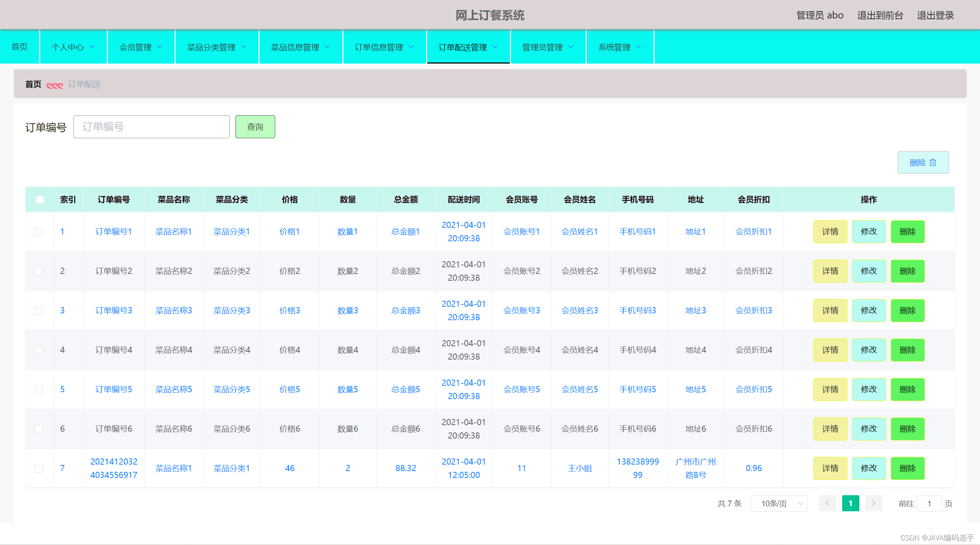Click the 修改 button for 订单编号5 row
Screen dimensions: 980x545
[x=869, y=390]
